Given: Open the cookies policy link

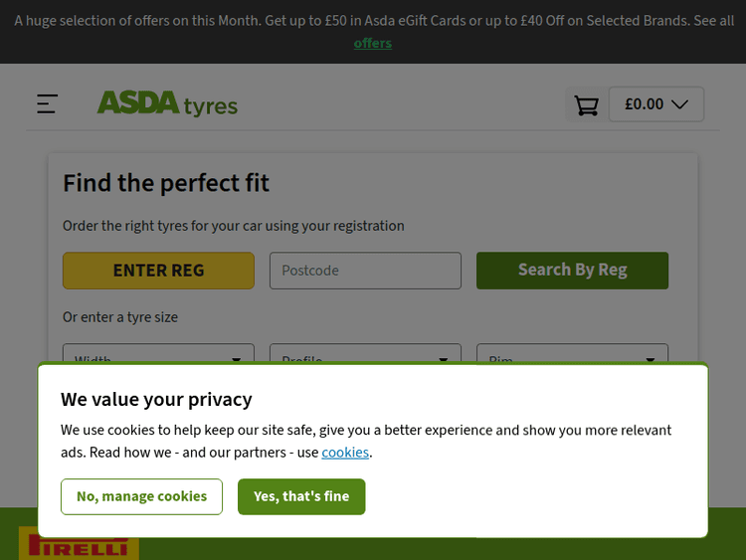Looking at the screenshot, I should tap(345, 453).
